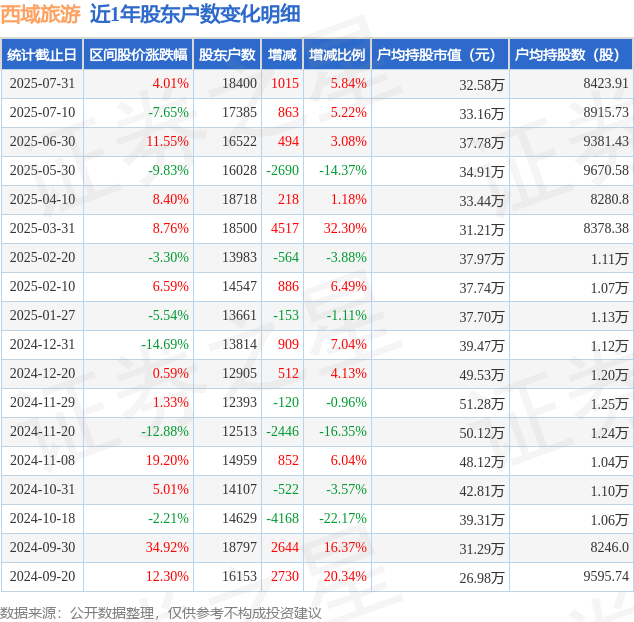
Task: Click the date cell 2025-06-30
Action: pyautogui.click(x=42, y=142)
